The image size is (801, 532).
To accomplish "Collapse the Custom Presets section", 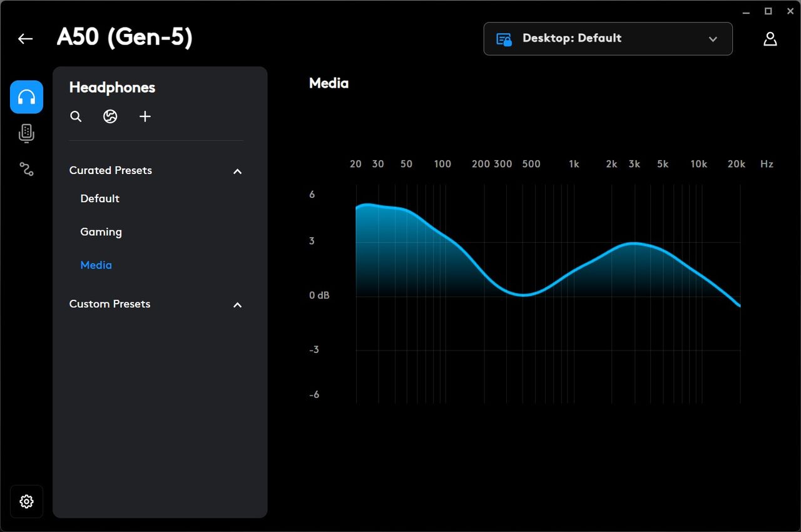I will pos(237,305).
